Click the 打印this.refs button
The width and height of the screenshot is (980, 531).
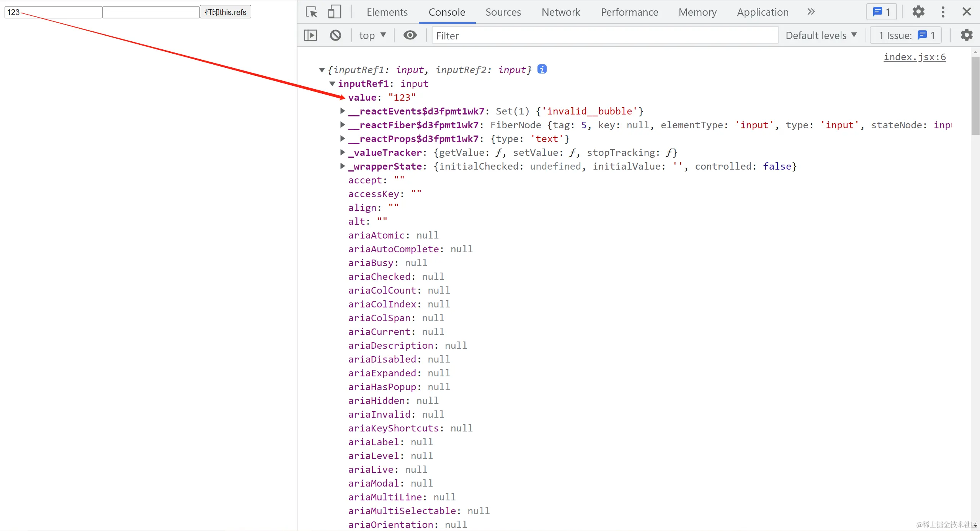[x=225, y=12]
